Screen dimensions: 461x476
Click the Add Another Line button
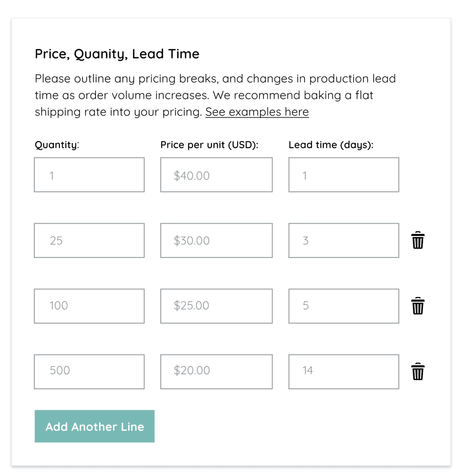pyautogui.click(x=94, y=426)
